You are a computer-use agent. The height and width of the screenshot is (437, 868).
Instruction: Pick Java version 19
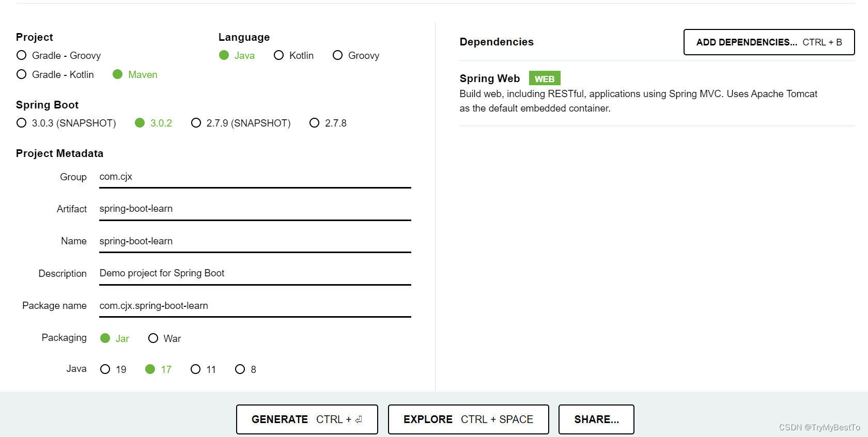[x=113, y=369]
